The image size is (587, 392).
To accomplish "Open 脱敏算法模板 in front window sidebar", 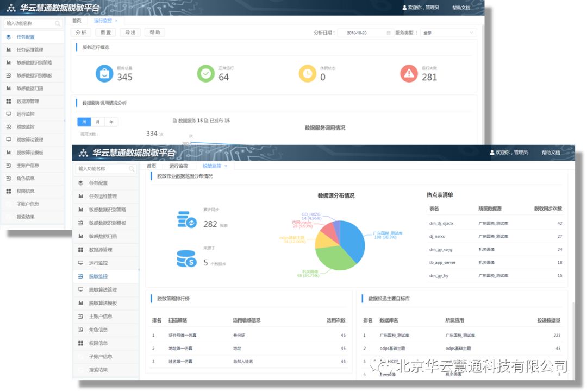I will tap(105, 303).
